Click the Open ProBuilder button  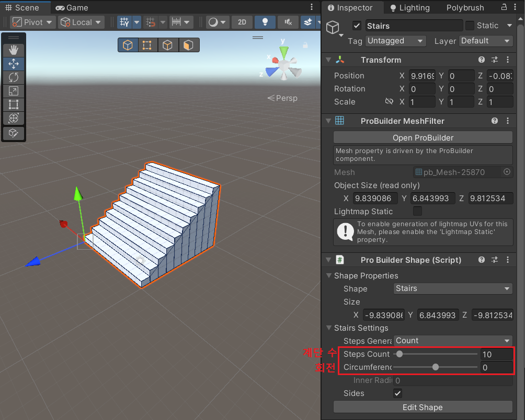pos(423,137)
